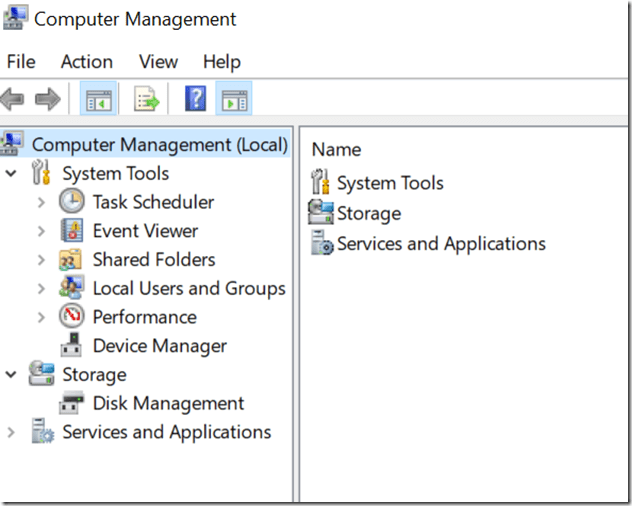632x506 pixels.
Task: Click the Forward arrow toolbar icon
Action: [47, 99]
